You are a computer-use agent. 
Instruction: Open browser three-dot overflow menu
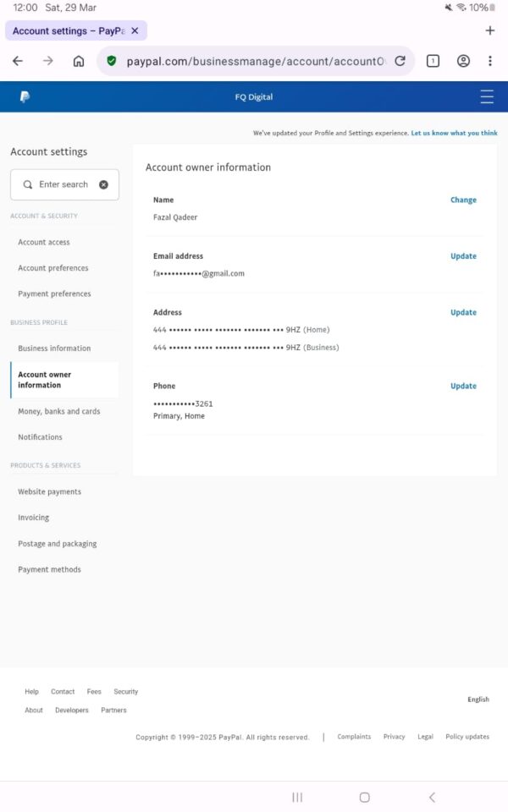[x=490, y=61]
